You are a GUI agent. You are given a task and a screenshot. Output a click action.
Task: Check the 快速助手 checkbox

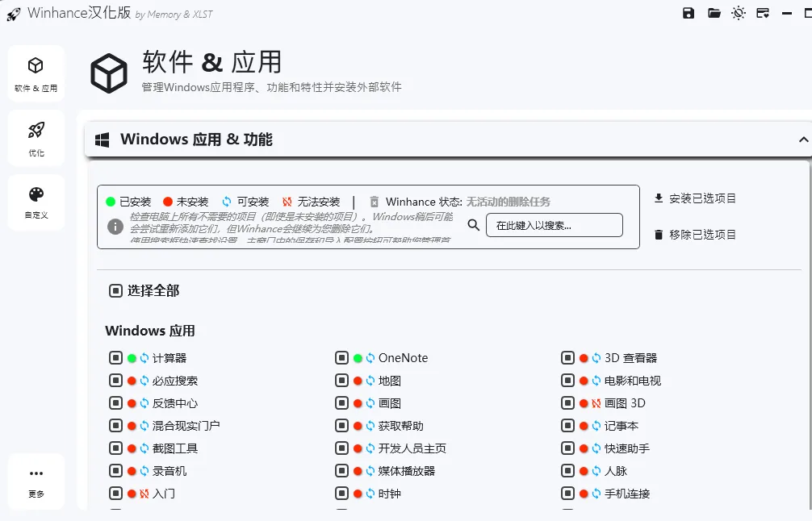[567, 448]
